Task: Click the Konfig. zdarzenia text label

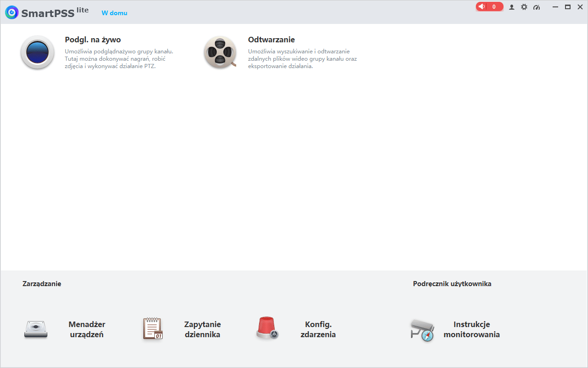Action: tap(318, 329)
